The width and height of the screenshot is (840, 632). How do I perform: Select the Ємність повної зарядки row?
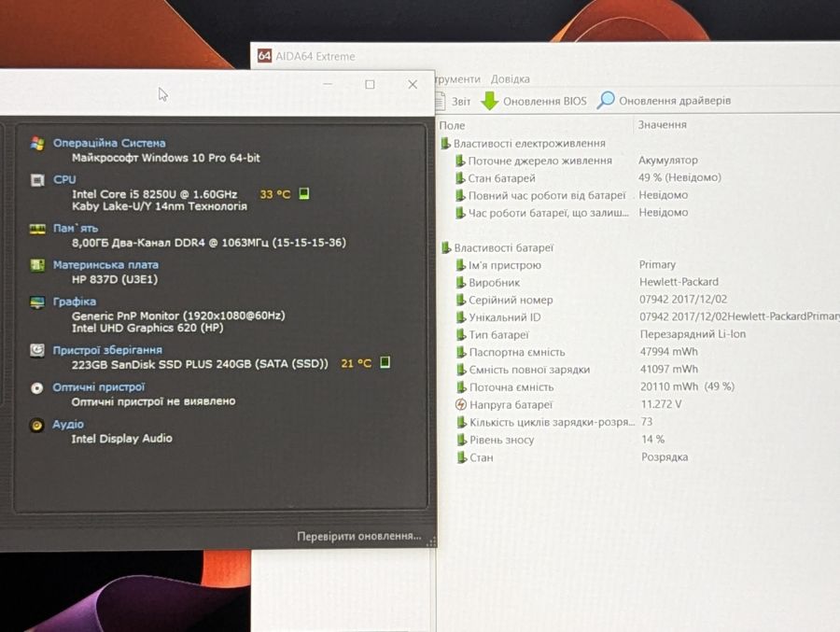646,370
